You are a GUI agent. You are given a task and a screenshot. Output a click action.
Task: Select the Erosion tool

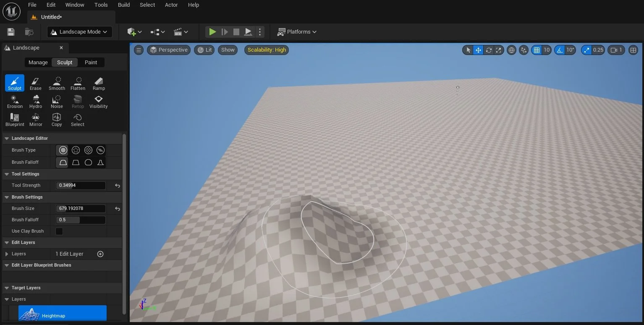point(15,101)
